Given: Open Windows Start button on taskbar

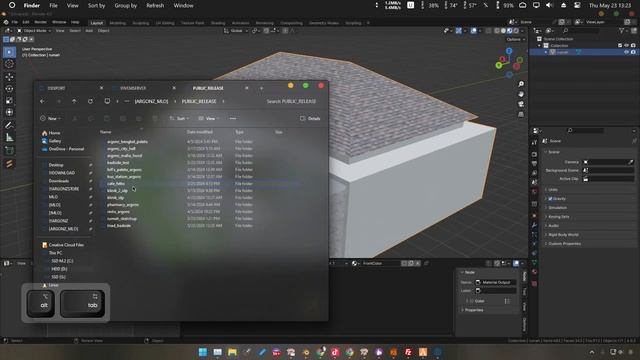Looking at the screenshot, I should point(202,352).
